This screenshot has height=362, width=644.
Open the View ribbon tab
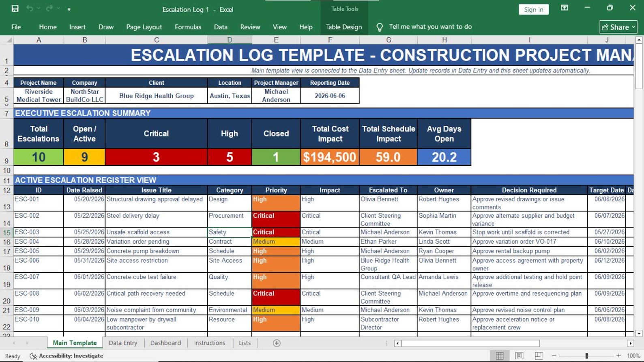(x=279, y=27)
